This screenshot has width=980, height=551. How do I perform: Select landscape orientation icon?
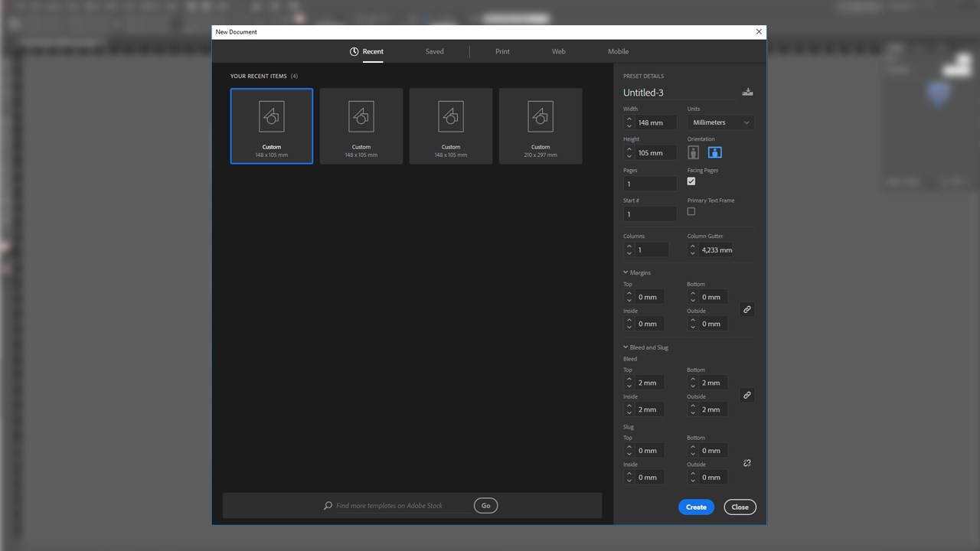(714, 152)
